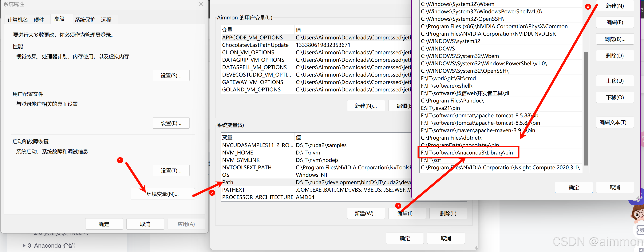The image size is (644, 252).
Task: Open the 系统保护 tab
Action: pos(85,20)
